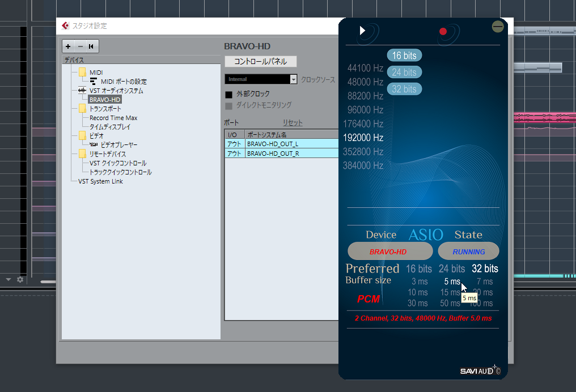
Task: Click the ポートシステム名 column header
Action: point(291,134)
